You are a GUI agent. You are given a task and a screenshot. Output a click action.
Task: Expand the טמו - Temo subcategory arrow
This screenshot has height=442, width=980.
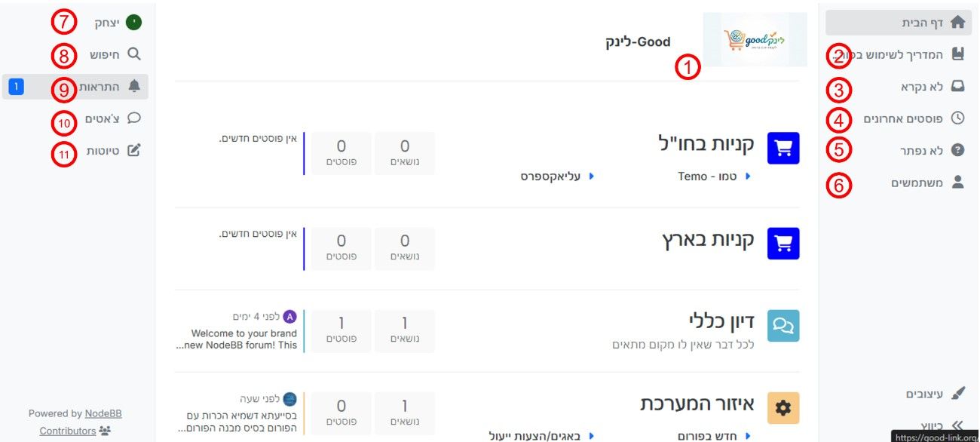tap(748, 176)
